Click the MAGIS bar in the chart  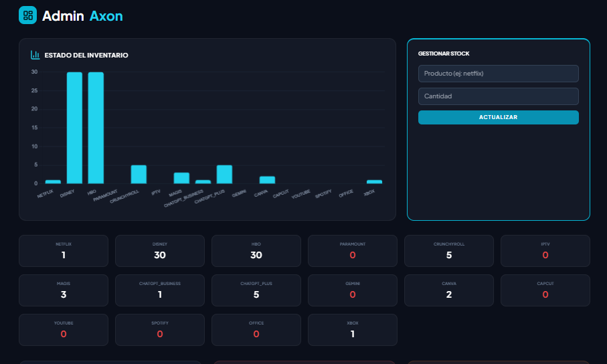[181, 178]
